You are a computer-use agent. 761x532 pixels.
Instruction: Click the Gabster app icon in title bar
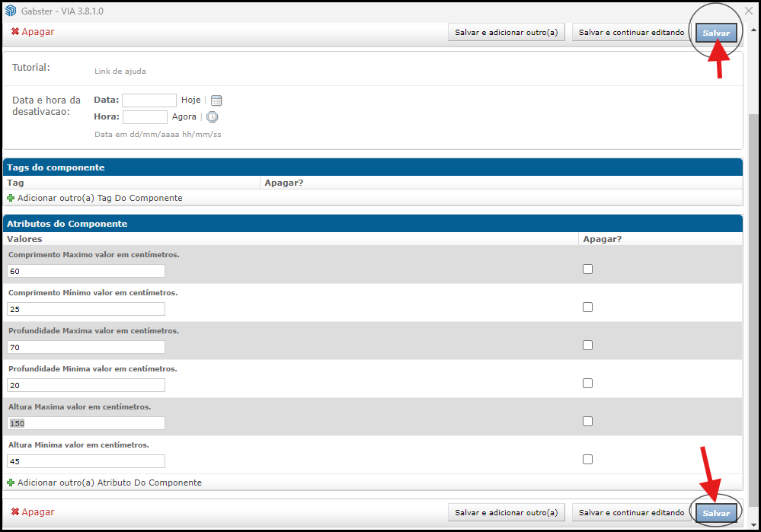pos(11,11)
